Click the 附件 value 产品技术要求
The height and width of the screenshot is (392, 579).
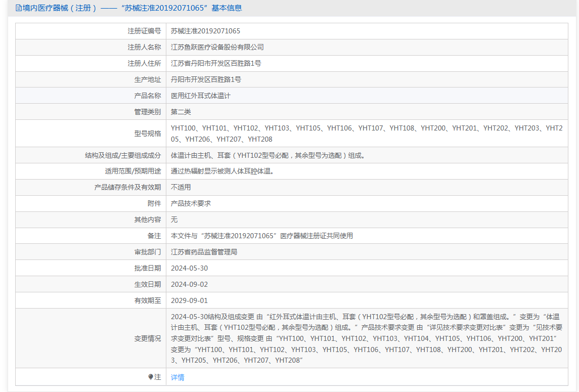(x=191, y=203)
